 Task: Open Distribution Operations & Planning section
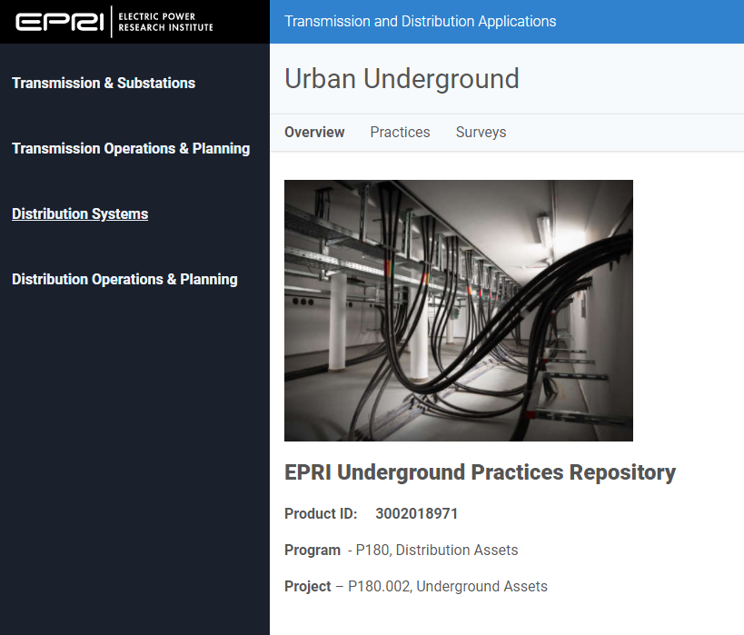pos(124,279)
